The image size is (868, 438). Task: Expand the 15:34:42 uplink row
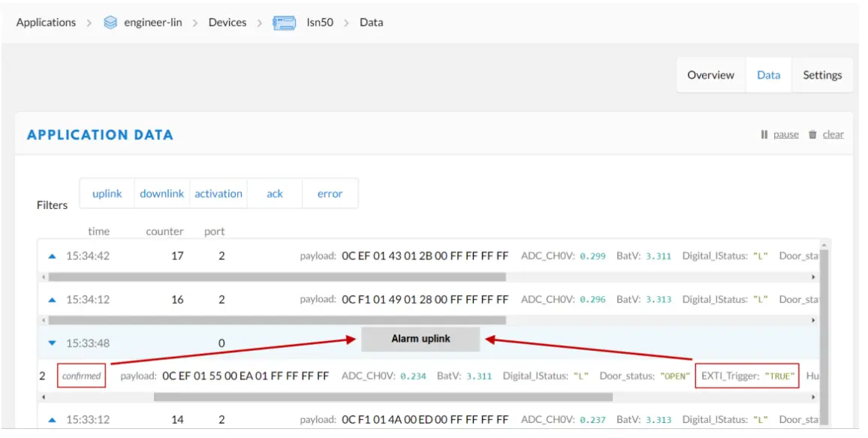click(52, 256)
